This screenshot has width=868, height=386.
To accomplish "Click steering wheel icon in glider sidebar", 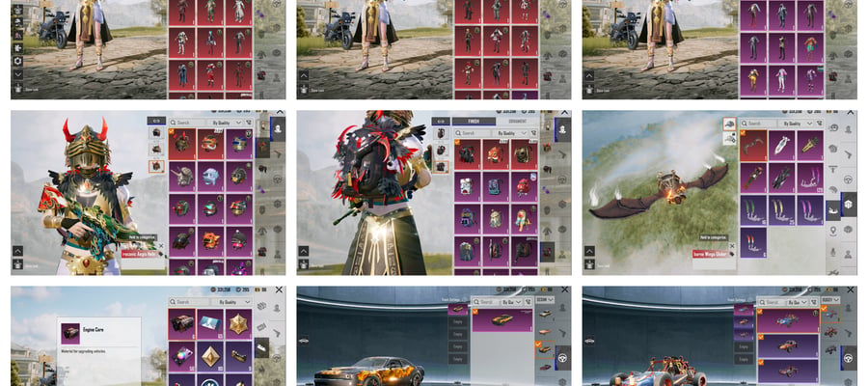I will pos(849,179).
